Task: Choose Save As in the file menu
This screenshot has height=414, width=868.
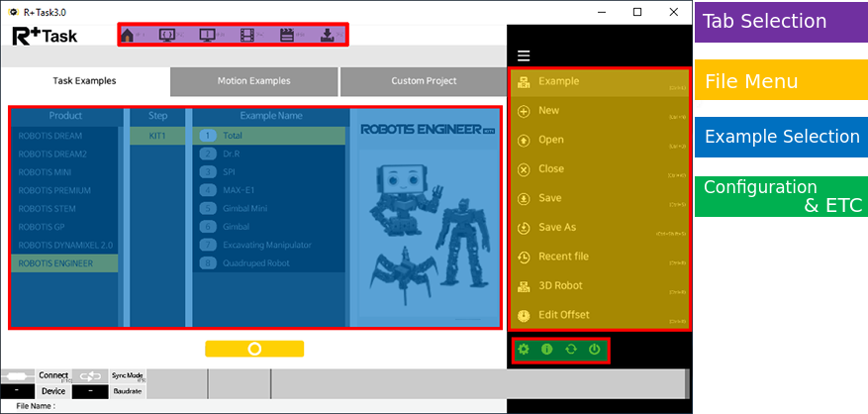Action: 600,228
